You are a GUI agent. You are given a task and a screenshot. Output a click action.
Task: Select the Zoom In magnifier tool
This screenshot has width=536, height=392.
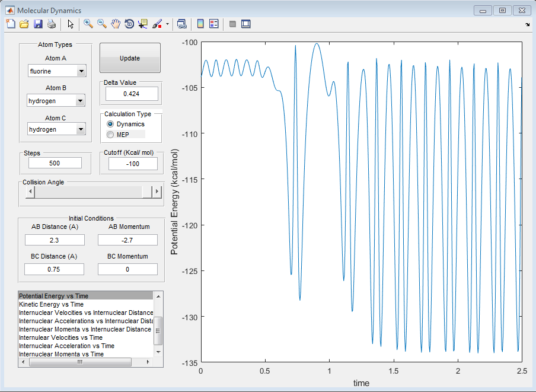[88, 24]
